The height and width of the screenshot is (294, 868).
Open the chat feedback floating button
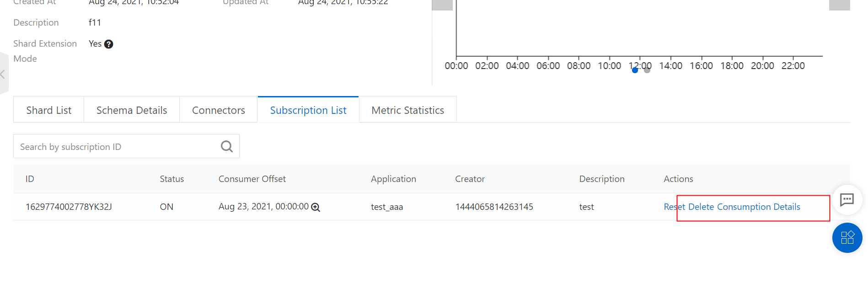coord(847,199)
